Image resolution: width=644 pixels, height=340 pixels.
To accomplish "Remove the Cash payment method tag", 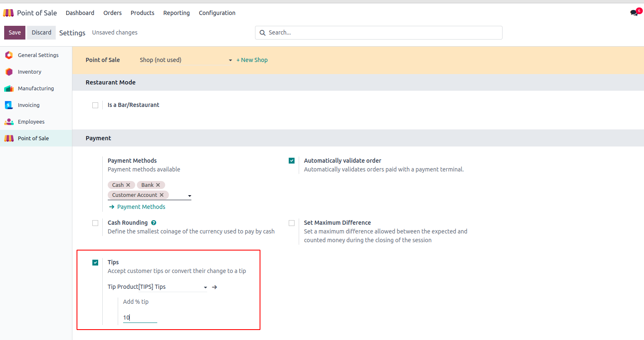I will pyautogui.click(x=128, y=185).
